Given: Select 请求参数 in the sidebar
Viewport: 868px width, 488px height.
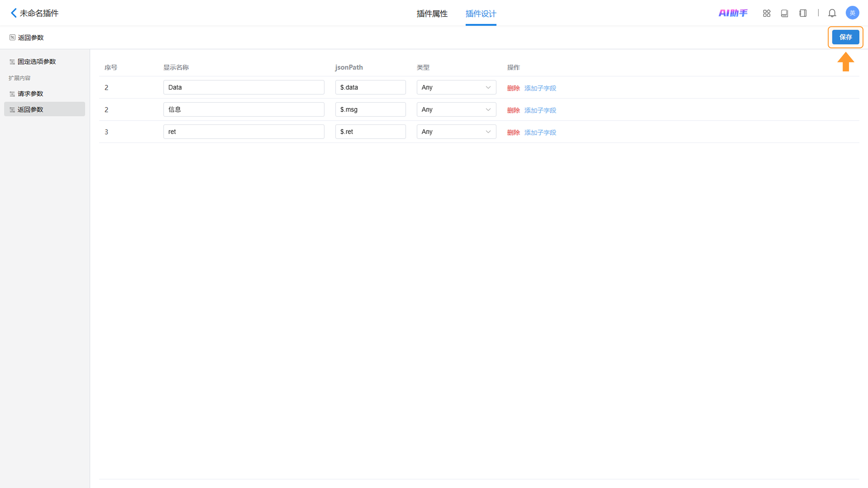Looking at the screenshot, I should tap(30, 94).
